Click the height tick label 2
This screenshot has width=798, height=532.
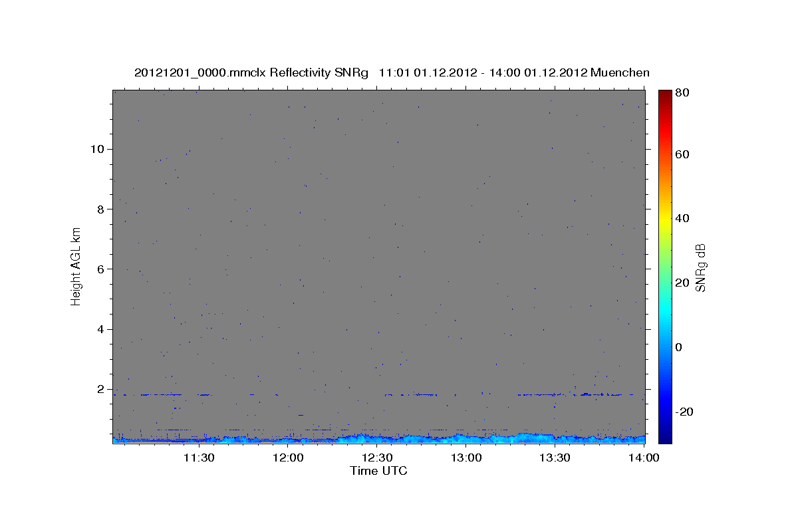pyautogui.click(x=102, y=389)
